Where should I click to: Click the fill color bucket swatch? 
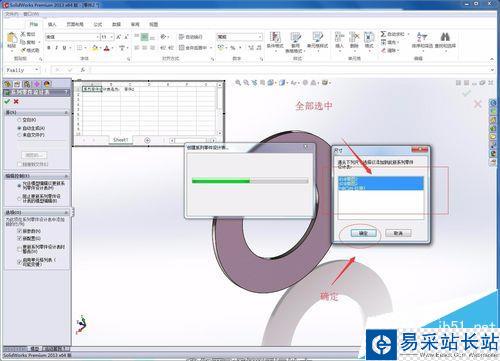[95, 48]
